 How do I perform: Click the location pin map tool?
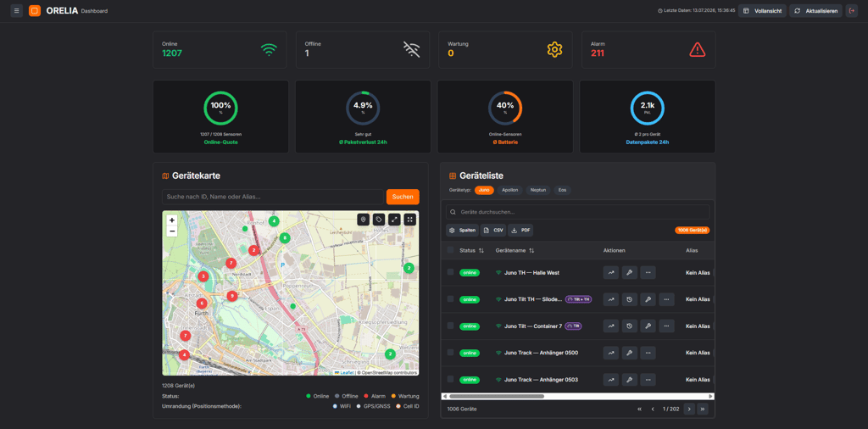(363, 220)
